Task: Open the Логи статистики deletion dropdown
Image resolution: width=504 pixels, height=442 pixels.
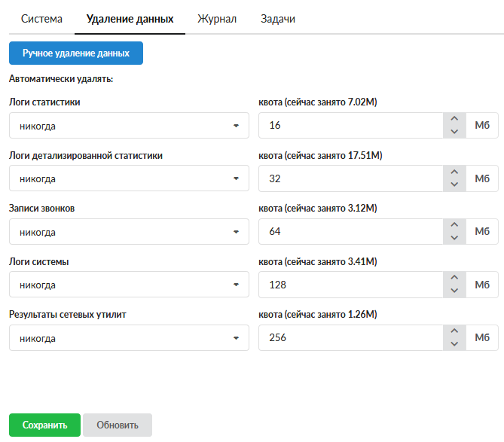Action: [x=129, y=126]
